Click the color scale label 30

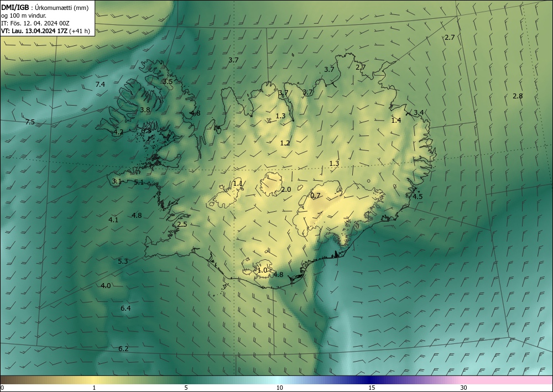464,388
